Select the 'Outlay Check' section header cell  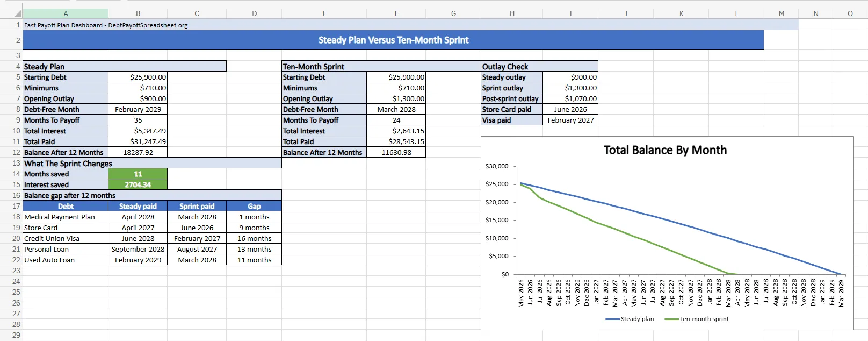pyautogui.click(x=539, y=66)
